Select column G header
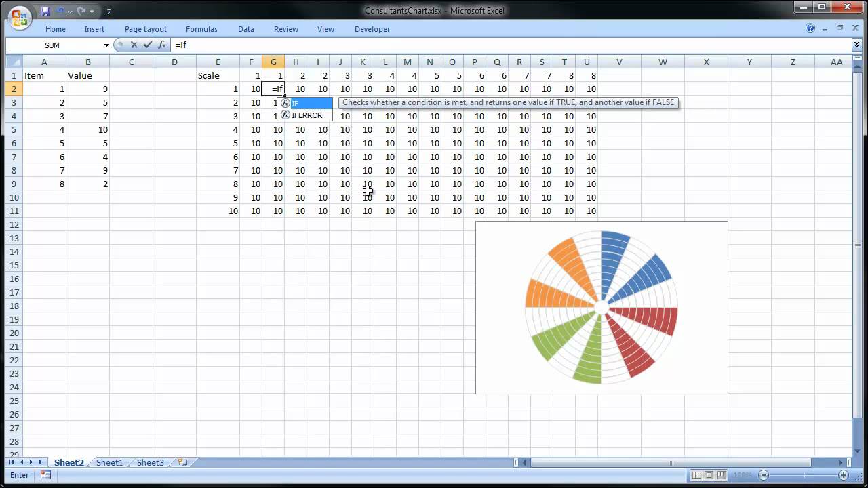 click(273, 62)
